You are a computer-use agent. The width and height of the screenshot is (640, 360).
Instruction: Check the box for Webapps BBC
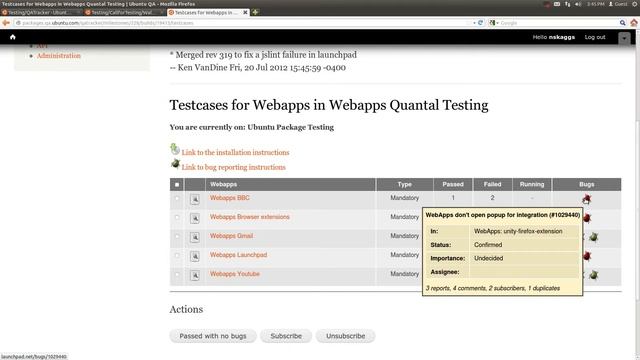[x=177, y=199]
